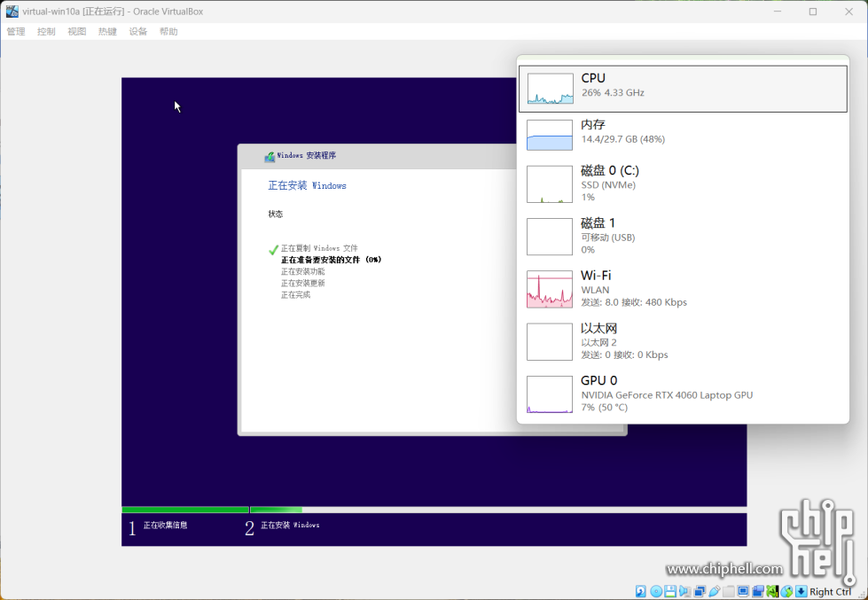Viewport: 868px width, 600px height.
Task: Open the 控制 menu
Action: coord(46,32)
